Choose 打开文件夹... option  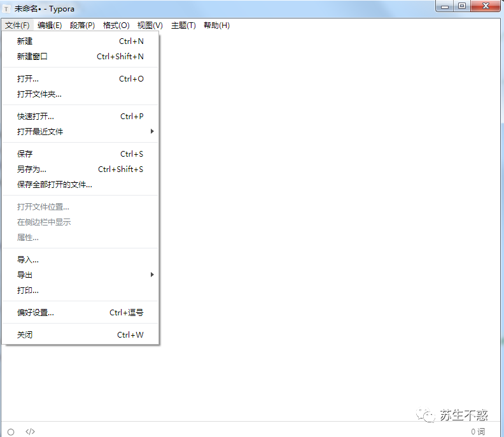(80, 94)
